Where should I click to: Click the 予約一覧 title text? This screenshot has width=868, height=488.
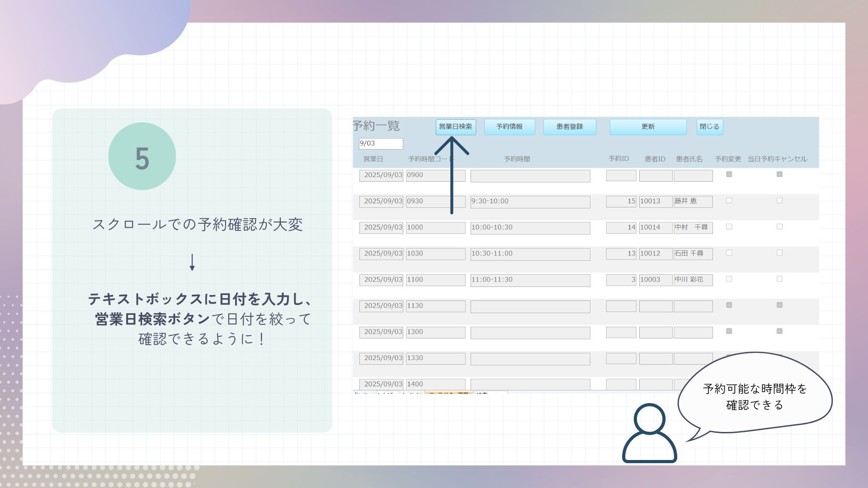pos(376,126)
